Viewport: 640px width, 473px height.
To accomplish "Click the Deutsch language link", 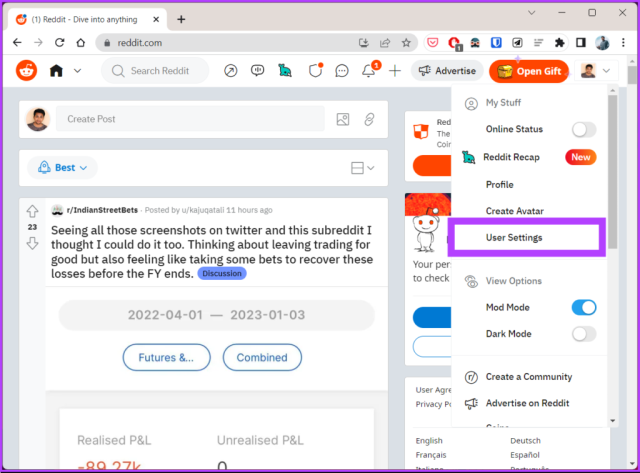I will coord(525,441).
